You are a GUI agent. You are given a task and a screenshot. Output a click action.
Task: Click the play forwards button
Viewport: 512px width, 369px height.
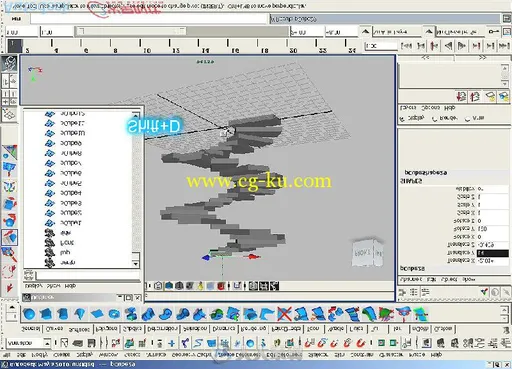[x=462, y=45]
